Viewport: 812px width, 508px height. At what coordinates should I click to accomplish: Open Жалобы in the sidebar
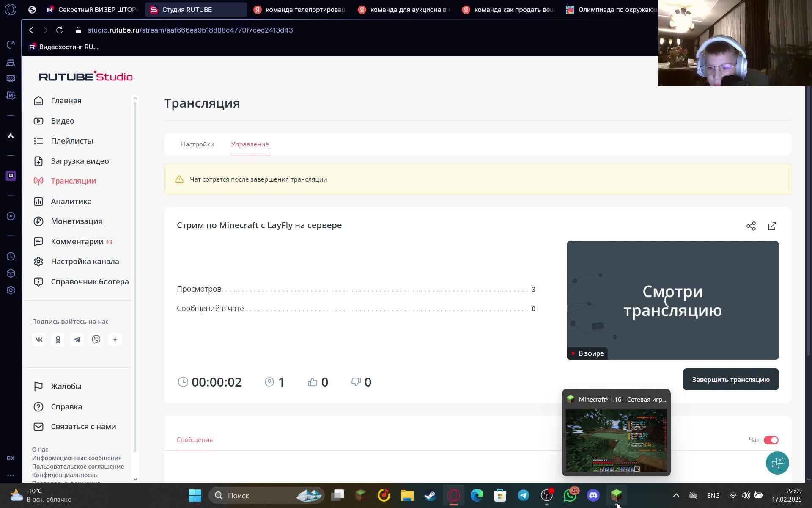pos(66,387)
